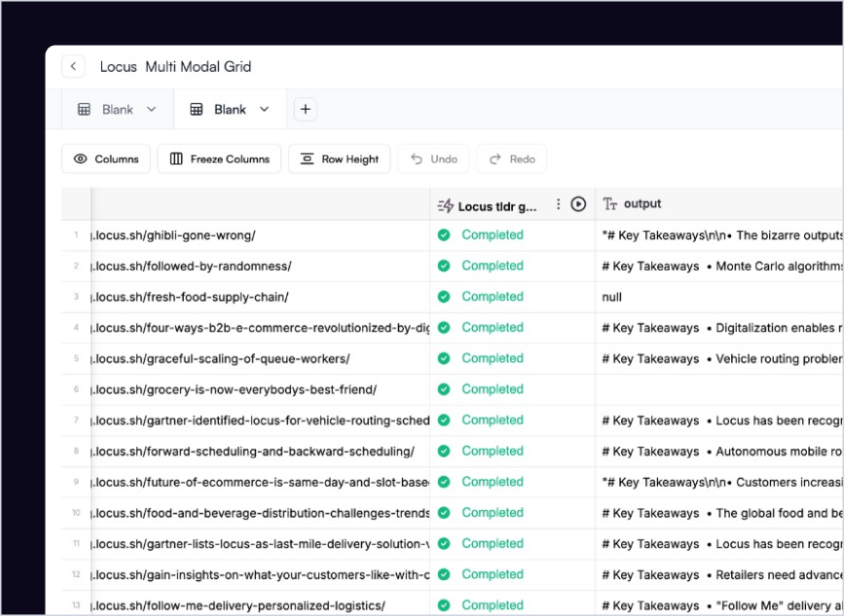
Task: Click the output cell about Digitalization enables
Action: (719, 328)
